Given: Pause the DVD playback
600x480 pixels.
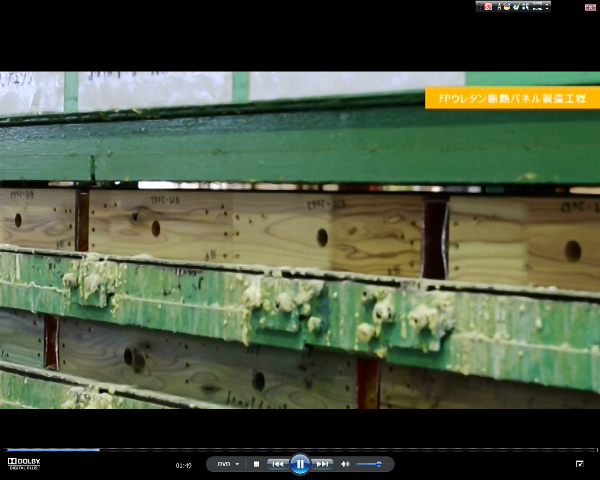Looking at the screenshot, I should 300,464.
